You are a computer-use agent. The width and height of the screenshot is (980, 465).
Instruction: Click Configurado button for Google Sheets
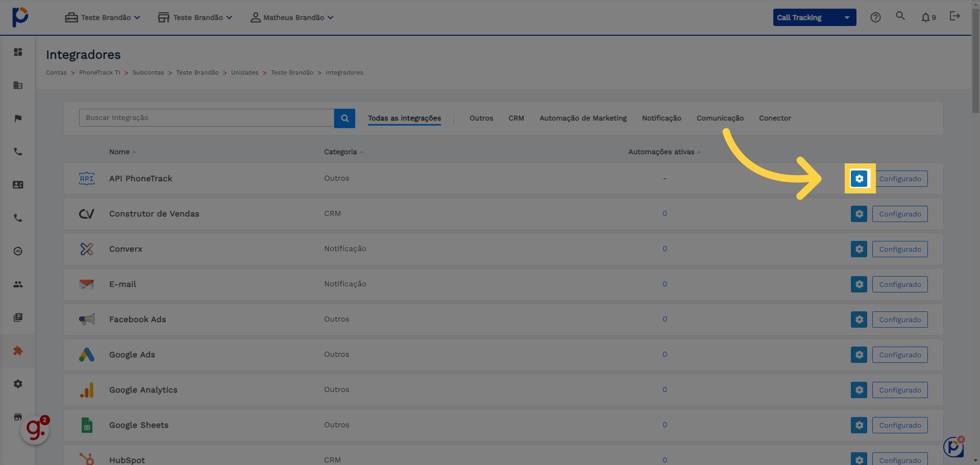pos(900,425)
